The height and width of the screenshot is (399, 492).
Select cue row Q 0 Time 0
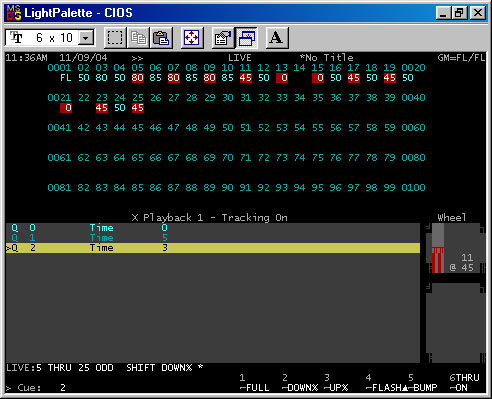213,228
